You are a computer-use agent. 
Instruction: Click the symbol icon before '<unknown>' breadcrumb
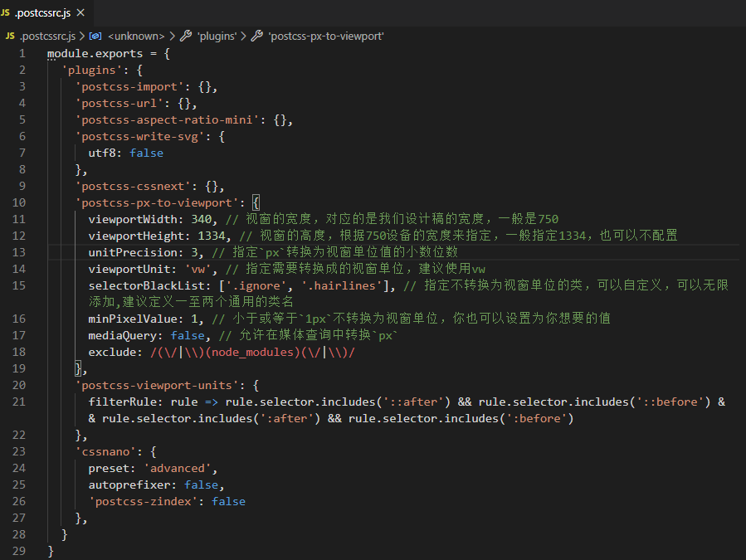point(95,36)
